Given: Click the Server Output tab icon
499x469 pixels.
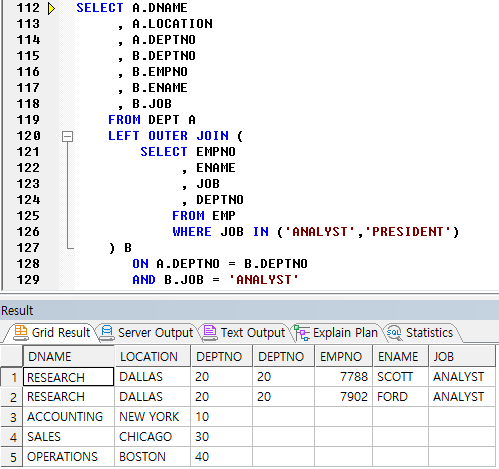Looking at the screenshot, I should click(107, 333).
